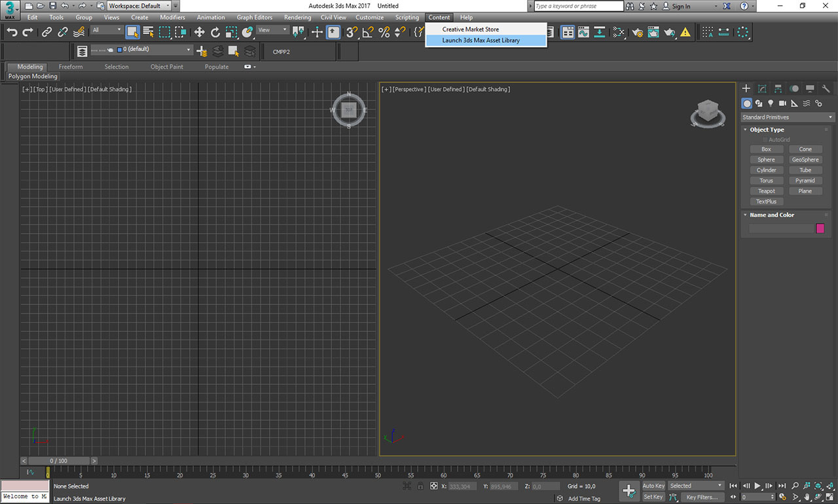
Task: Choose Launch 3ds Max Asset Library
Action: pyautogui.click(x=486, y=41)
